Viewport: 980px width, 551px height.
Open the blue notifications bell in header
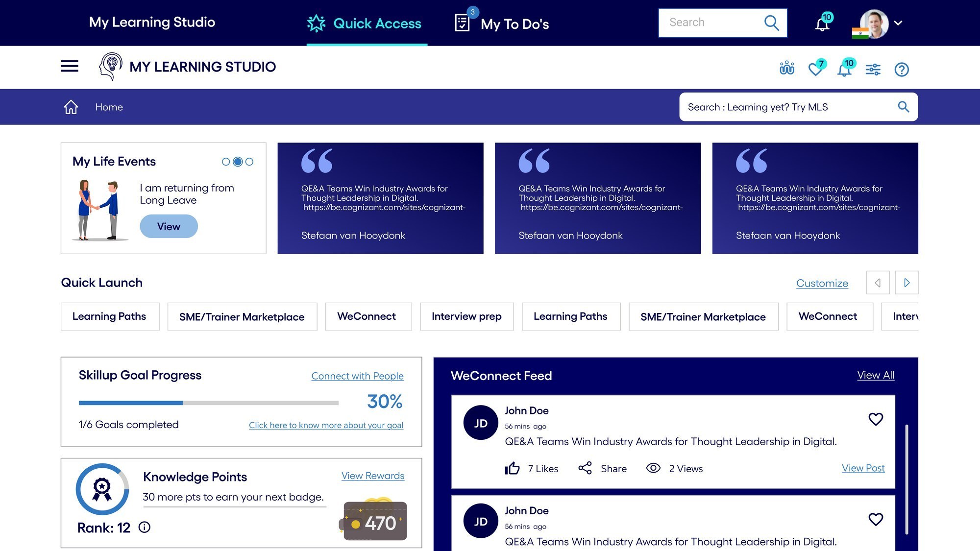click(844, 70)
